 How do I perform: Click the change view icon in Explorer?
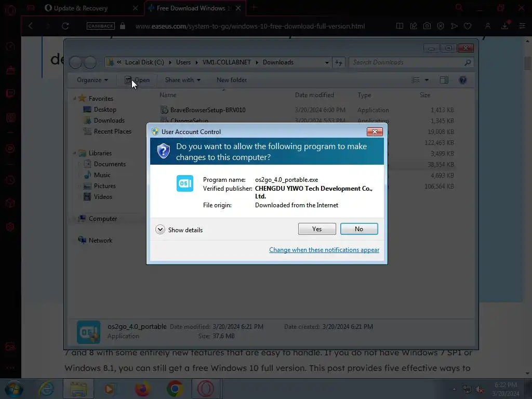[416, 80]
